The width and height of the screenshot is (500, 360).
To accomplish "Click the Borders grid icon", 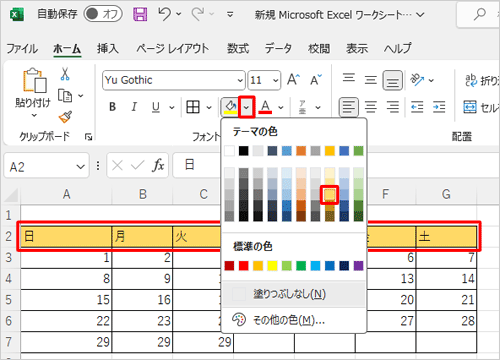I will [x=193, y=107].
